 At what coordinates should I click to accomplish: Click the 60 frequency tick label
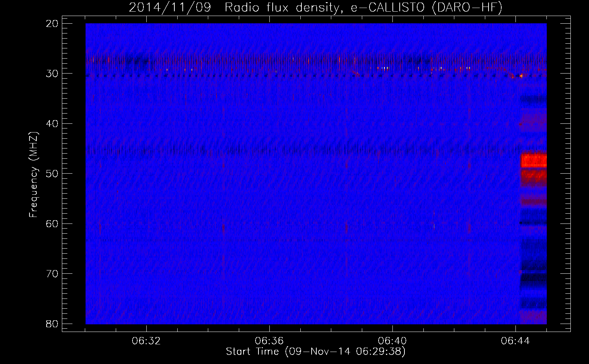pos(52,223)
